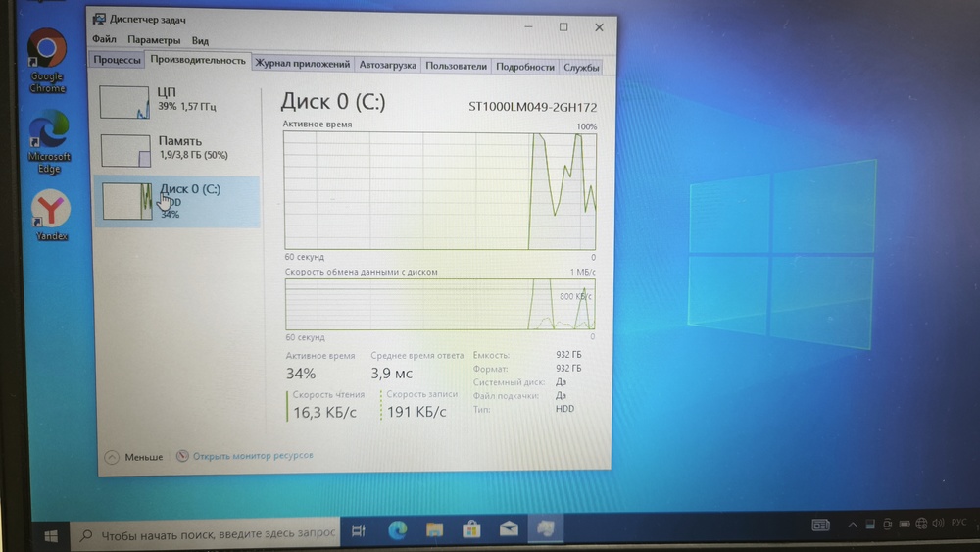Collapse details with Меньше button
This screenshot has height=552, width=980.
(133, 457)
